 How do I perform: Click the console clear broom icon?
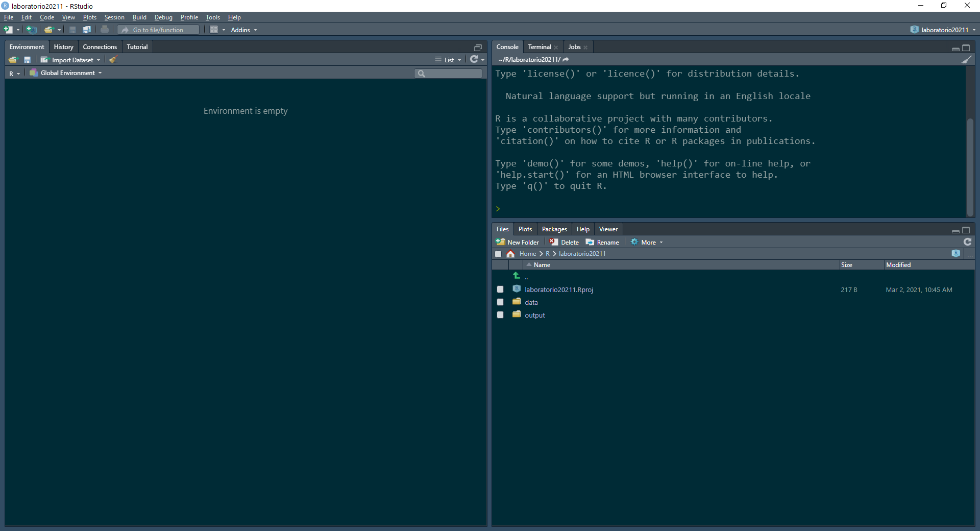click(966, 60)
